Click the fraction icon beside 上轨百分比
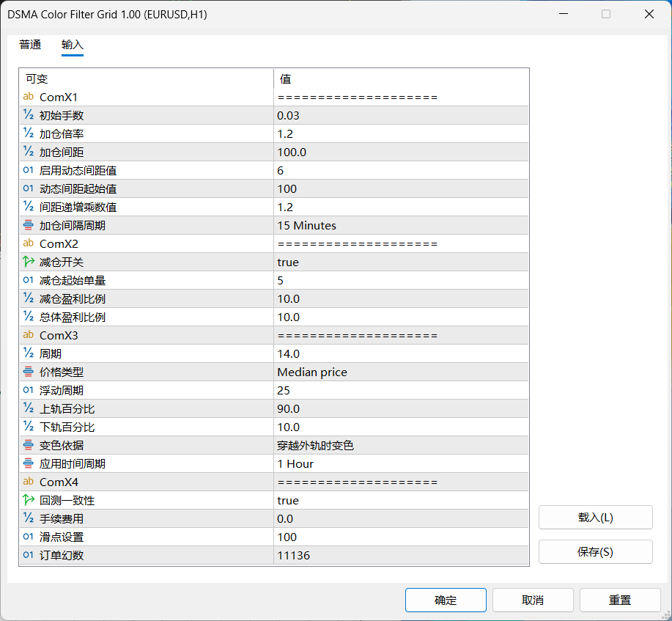672x621 pixels. point(29,408)
